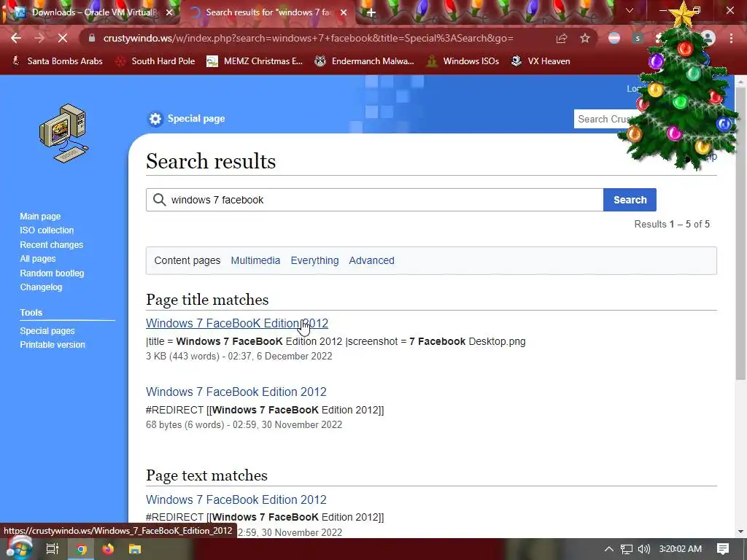
Task: Click the search field containing windows 7 facebook
Action: 374,200
